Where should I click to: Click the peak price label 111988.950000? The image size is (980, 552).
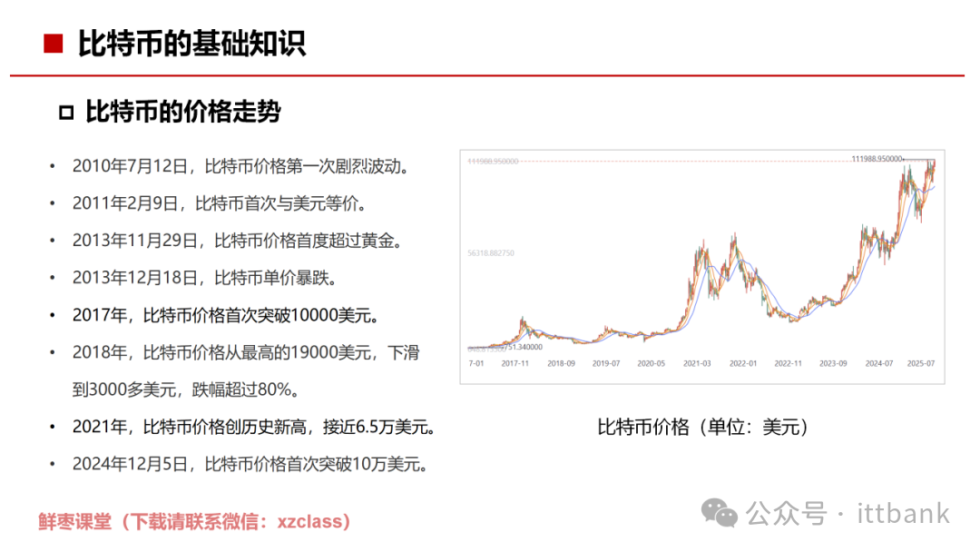click(x=877, y=156)
